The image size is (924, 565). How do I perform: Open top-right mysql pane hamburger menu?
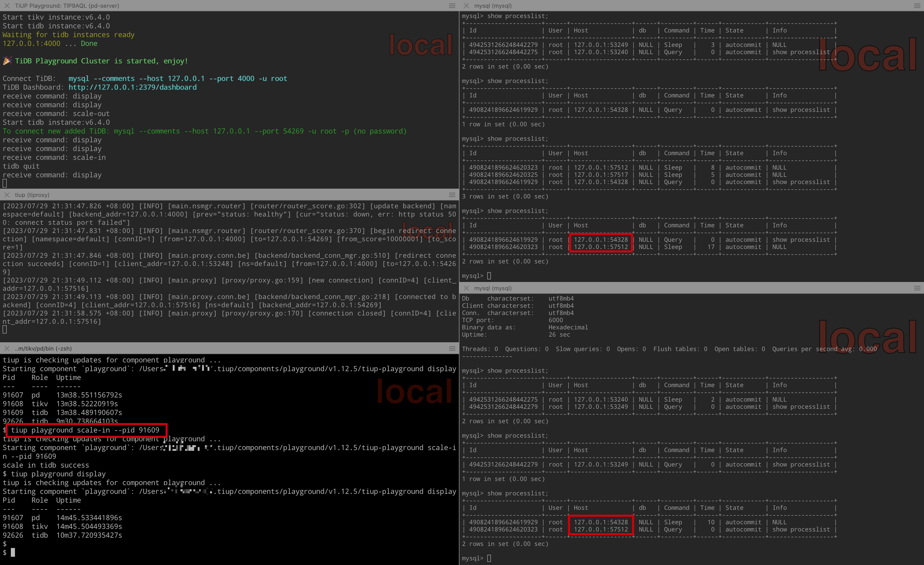point(917,6)
